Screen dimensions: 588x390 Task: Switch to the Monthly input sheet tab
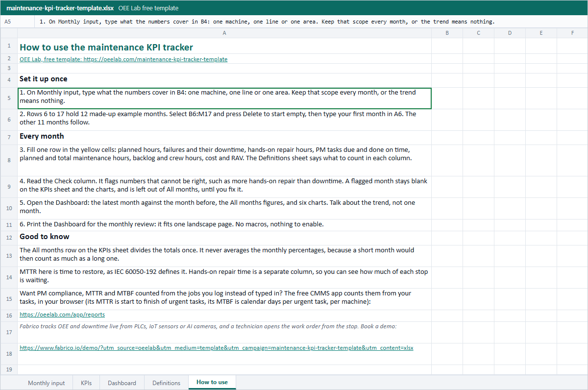(x=46, y=383)
